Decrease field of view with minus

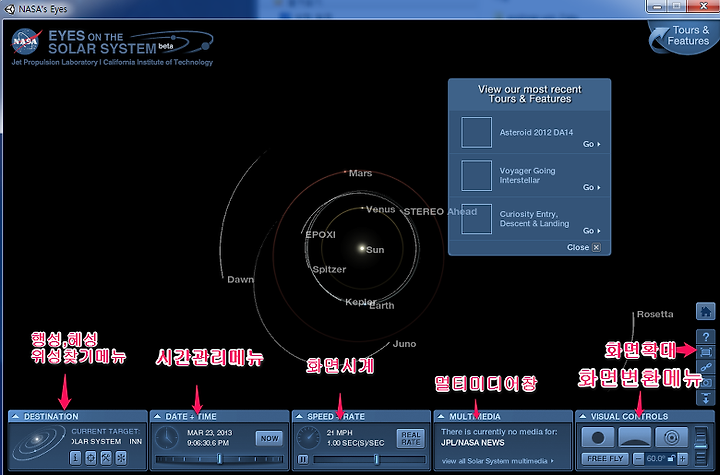(x=638, y=458)
